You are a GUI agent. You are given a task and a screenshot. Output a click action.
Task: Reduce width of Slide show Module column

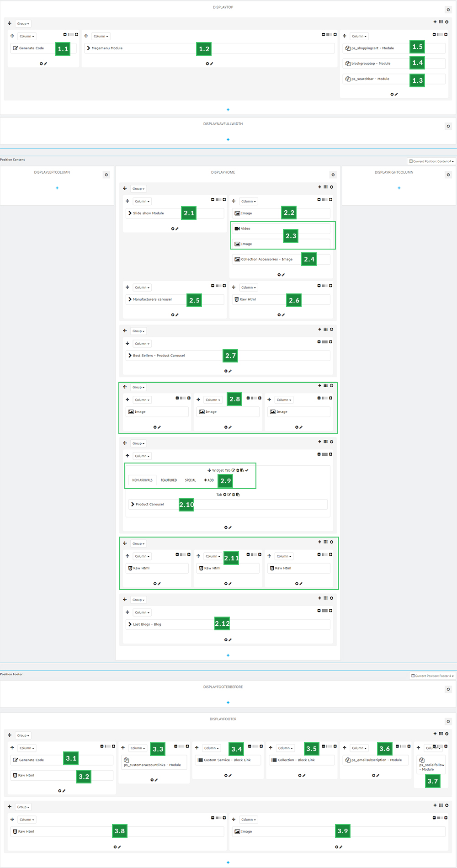213,200
